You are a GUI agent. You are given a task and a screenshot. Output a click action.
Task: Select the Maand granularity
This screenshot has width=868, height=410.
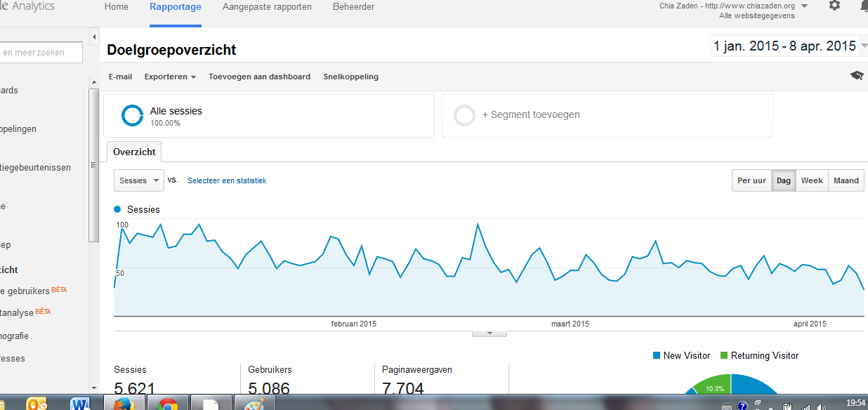[x=846, y=180]
